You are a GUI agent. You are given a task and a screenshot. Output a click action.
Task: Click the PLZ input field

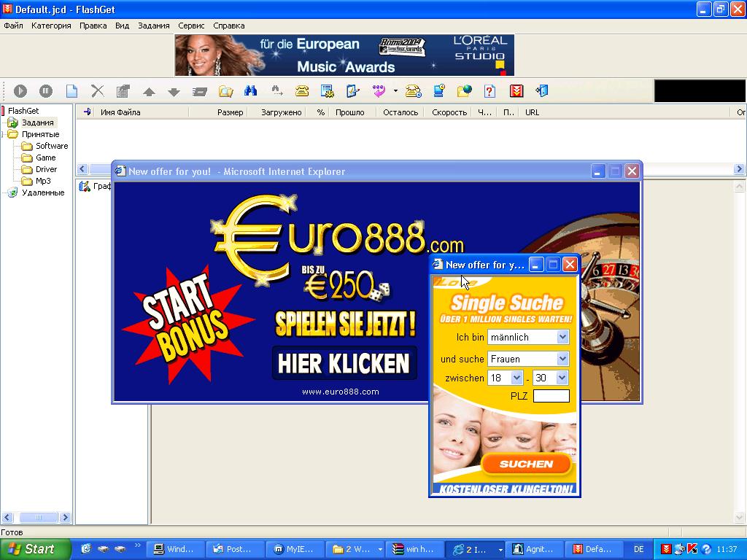551,396
